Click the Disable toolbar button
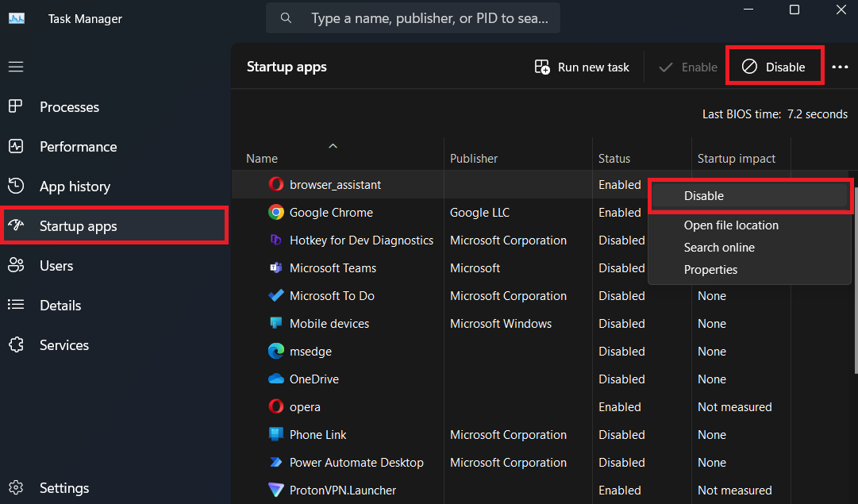 [774, 67]
